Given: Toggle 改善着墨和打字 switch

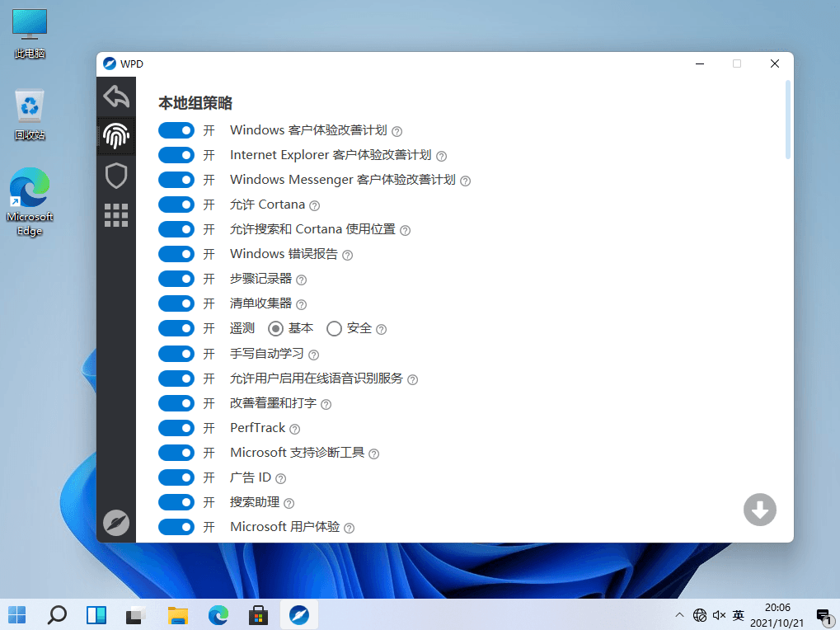Looking at the screenshot, I should (x=176, y=403).
